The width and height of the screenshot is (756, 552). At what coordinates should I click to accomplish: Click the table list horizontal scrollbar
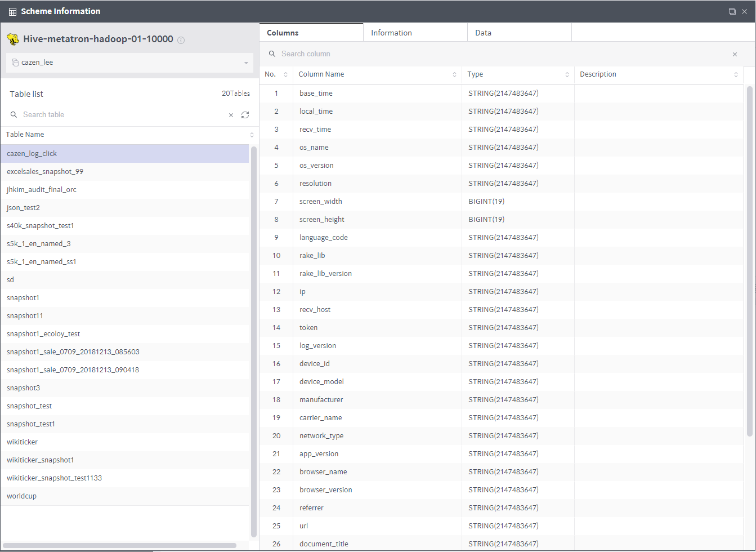pos(119,545)
